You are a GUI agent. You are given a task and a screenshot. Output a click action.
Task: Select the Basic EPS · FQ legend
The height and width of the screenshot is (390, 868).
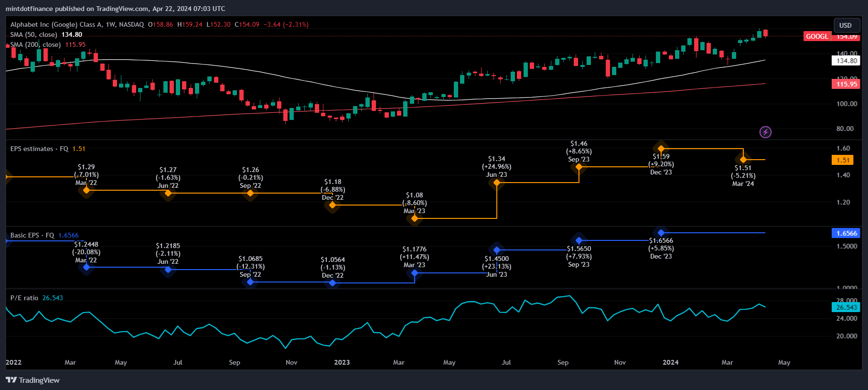tap(32, 235)
